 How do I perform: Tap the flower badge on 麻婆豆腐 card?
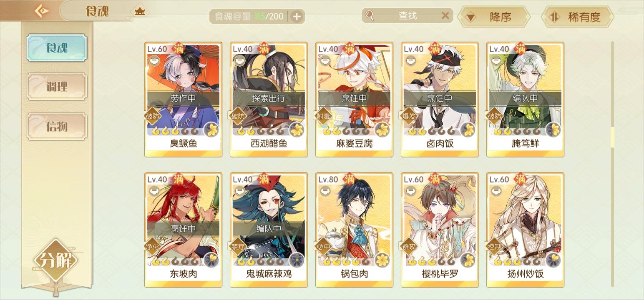pyautogui.click(x=382, y=130)
